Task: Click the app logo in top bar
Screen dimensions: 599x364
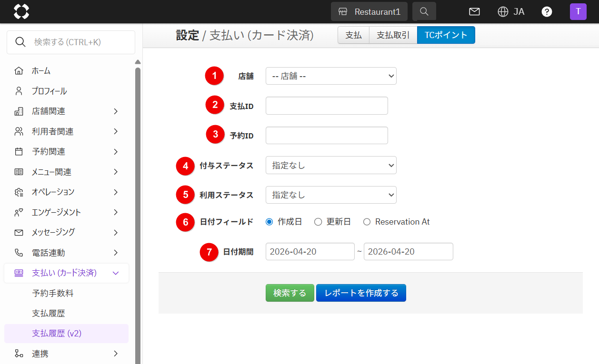Action: tap(21, 11)
